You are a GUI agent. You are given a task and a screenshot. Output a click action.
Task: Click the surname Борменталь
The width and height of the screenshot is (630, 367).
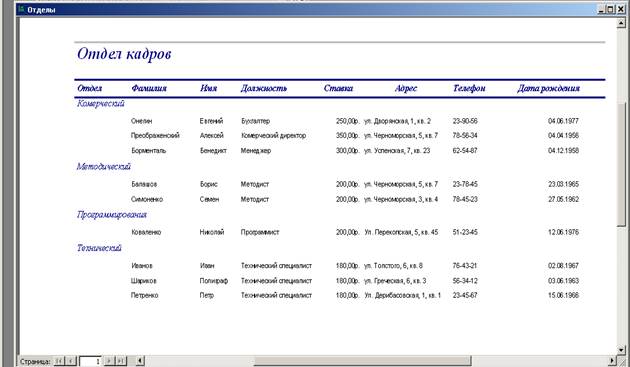(149, 151)
